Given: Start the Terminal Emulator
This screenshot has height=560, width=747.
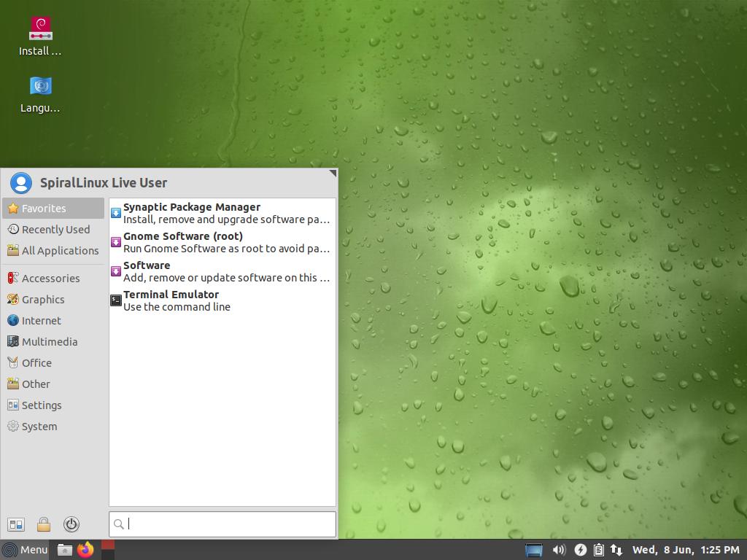Looking at the screenshot, I should tap(222, 300).
